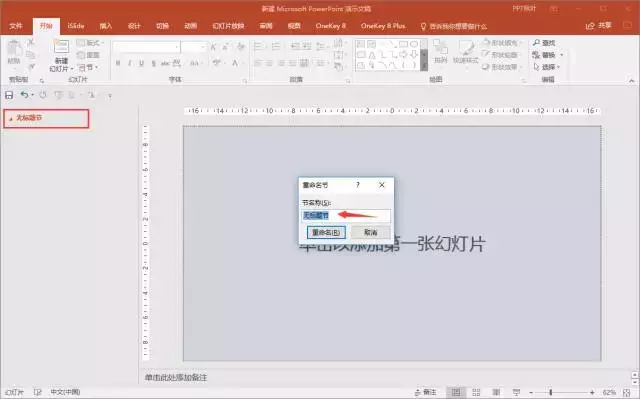Open the font size dropdown
The width and height of the screenshot is (640, 399).
pos(203,47)
